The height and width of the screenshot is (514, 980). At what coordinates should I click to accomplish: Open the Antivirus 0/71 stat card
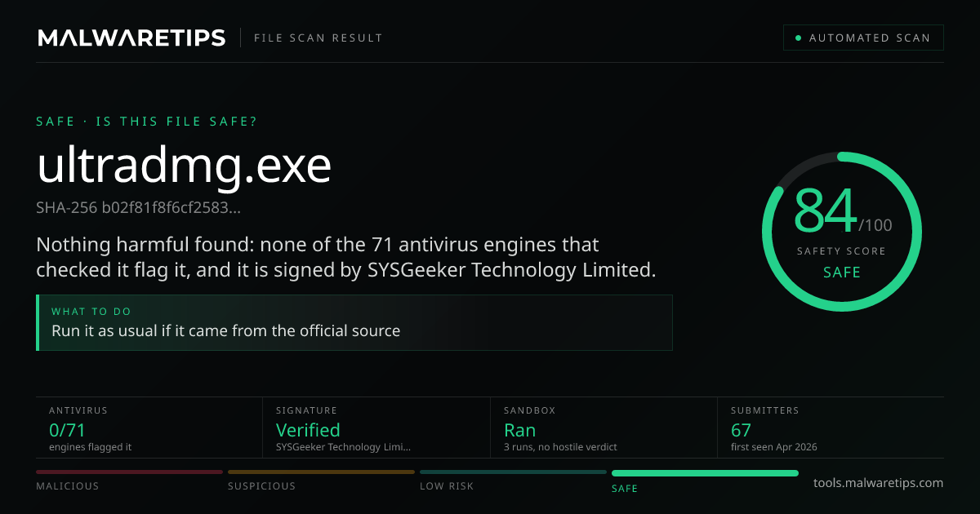point(149,428)
